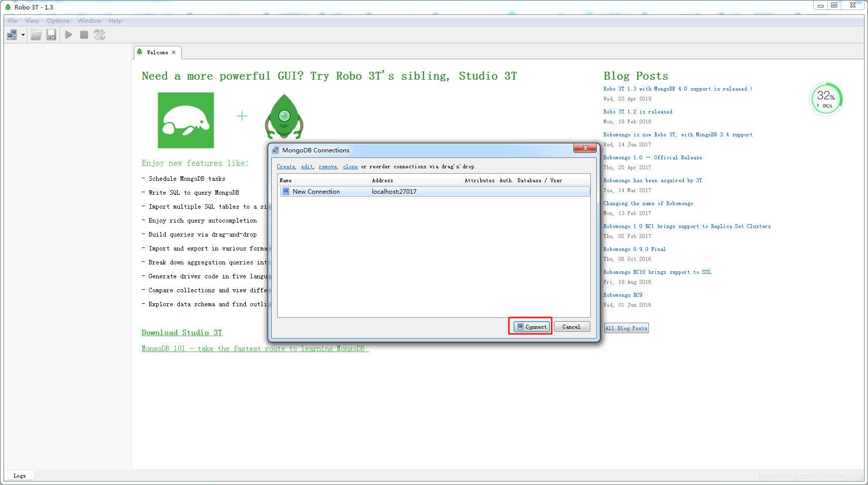Close the MongoDB Connections dialog
The width and height of the screenshot is (868, 485).
coord(585,148)
